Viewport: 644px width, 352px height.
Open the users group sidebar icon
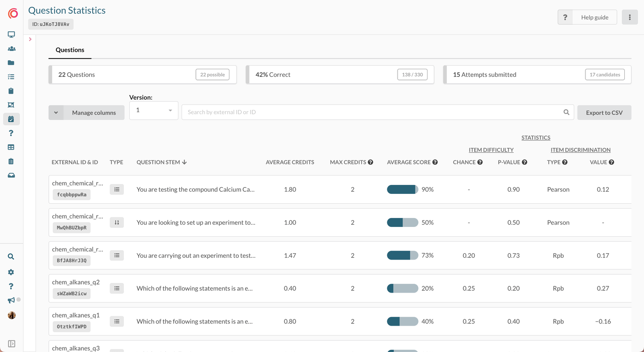[11, 49]
